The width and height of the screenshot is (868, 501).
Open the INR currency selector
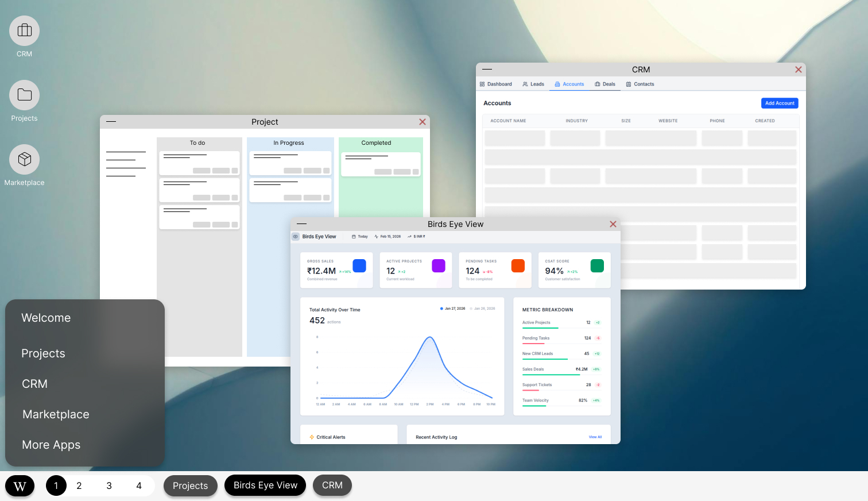coord(417,237)
